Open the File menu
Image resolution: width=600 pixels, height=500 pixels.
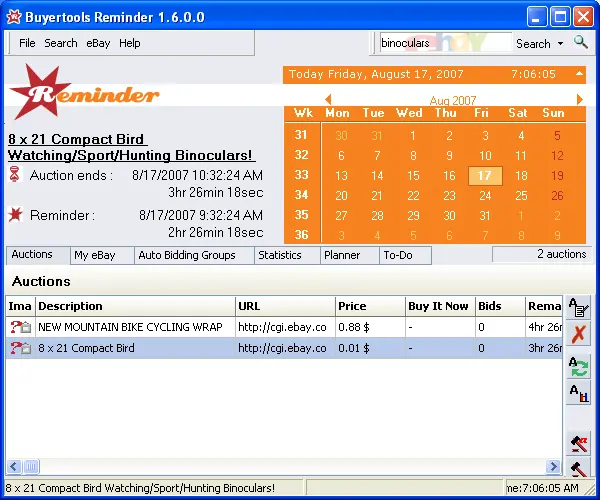27,43
